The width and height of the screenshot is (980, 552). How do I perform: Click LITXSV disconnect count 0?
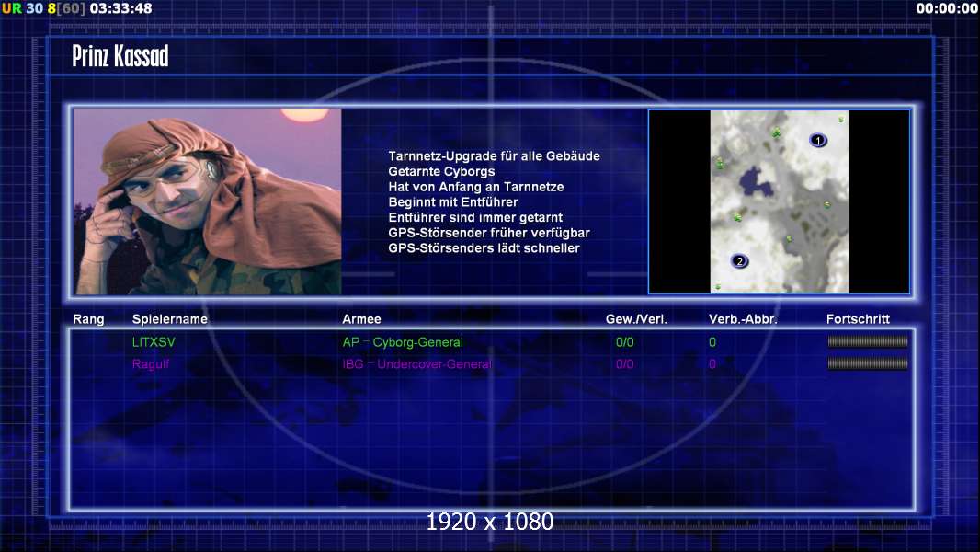(x=712, y=342)
